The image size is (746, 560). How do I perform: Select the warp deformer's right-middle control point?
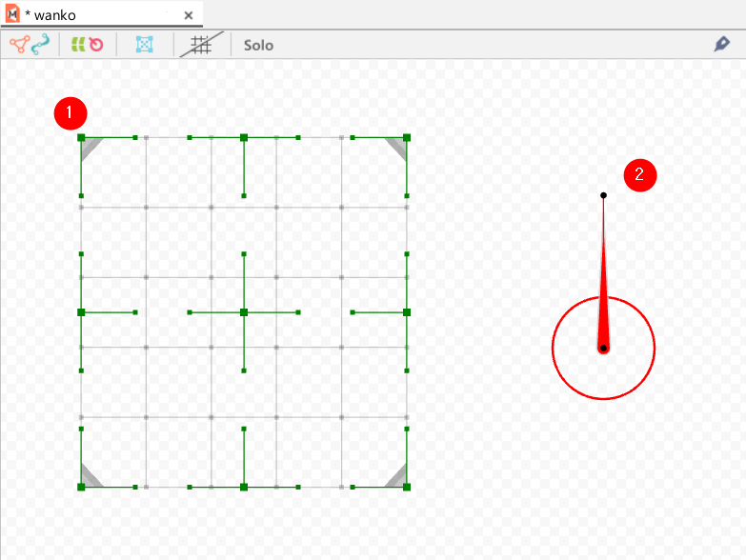coord(407,312)
